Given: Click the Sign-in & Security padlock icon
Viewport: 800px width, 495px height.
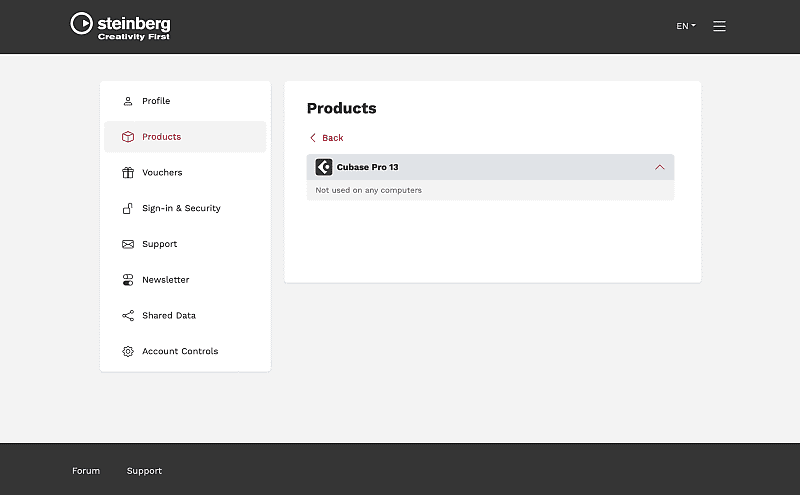Looking at the screenshot, I should pyautogui.click(x=128, y=208).
